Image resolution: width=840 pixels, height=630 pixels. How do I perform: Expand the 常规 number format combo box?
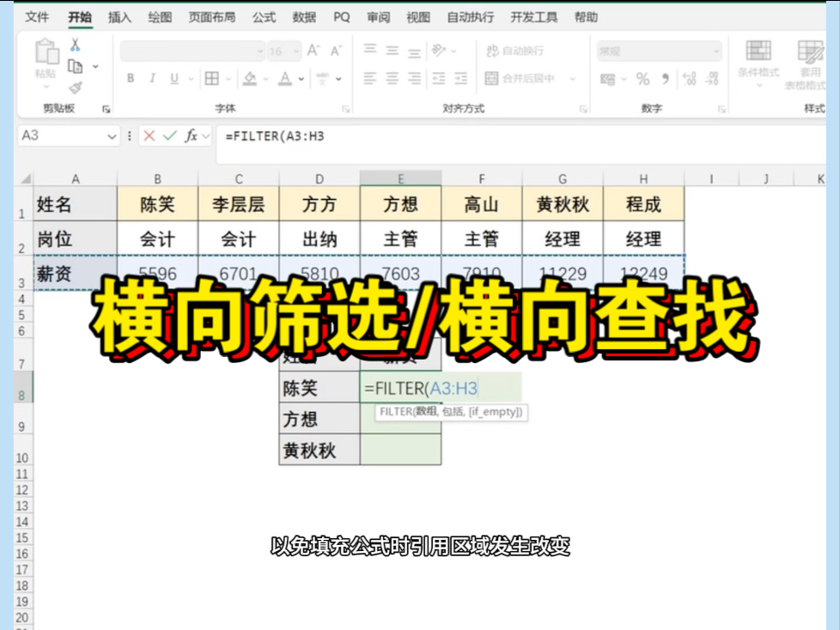(716, 51)
